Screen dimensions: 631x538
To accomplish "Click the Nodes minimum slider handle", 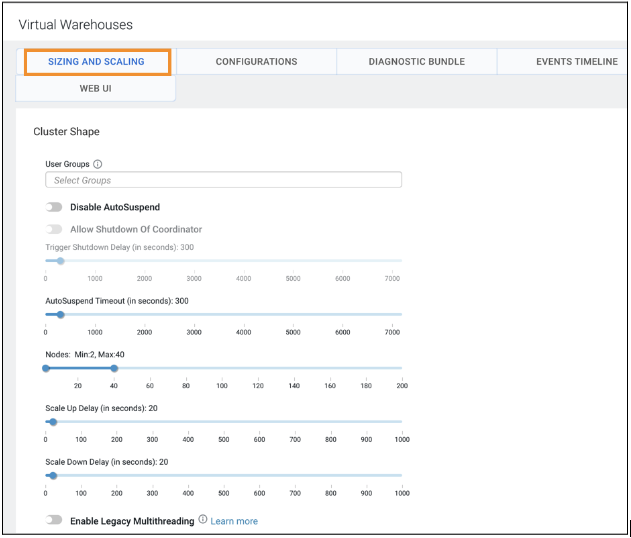I will click(46, 368).
